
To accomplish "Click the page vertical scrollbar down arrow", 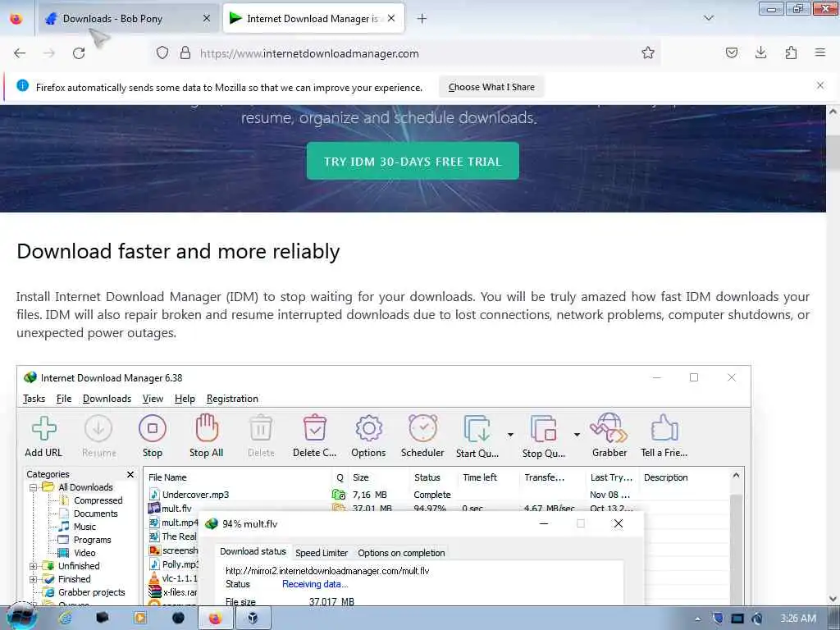I will (x=833, y=599).
